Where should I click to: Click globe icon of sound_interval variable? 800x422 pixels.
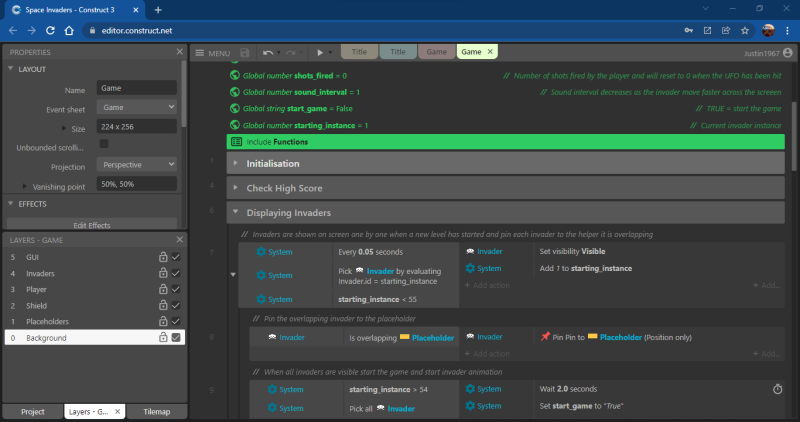pos(235,92)
